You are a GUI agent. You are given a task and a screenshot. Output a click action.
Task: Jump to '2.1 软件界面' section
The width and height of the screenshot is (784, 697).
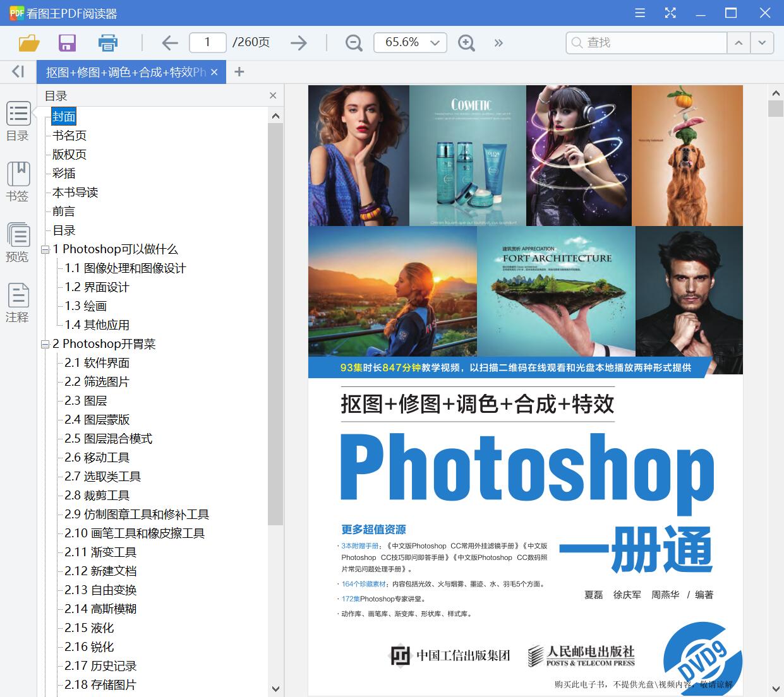(x=97, y=363)
